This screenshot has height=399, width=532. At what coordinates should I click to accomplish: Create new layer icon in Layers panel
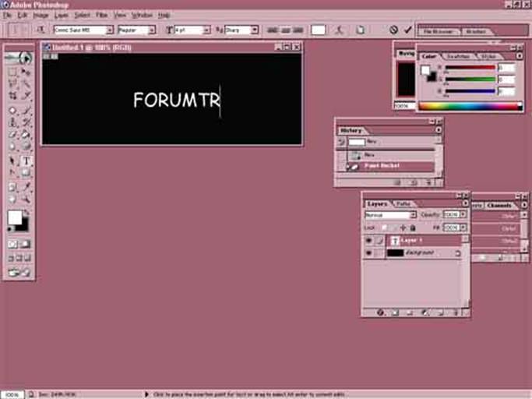[440, 312]
